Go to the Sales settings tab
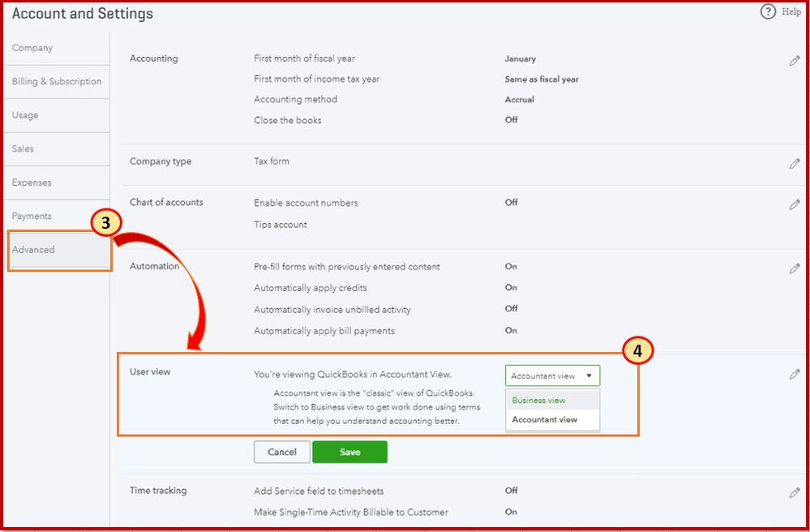The width and height of the screenshot is (810, 532). (56, 148)
